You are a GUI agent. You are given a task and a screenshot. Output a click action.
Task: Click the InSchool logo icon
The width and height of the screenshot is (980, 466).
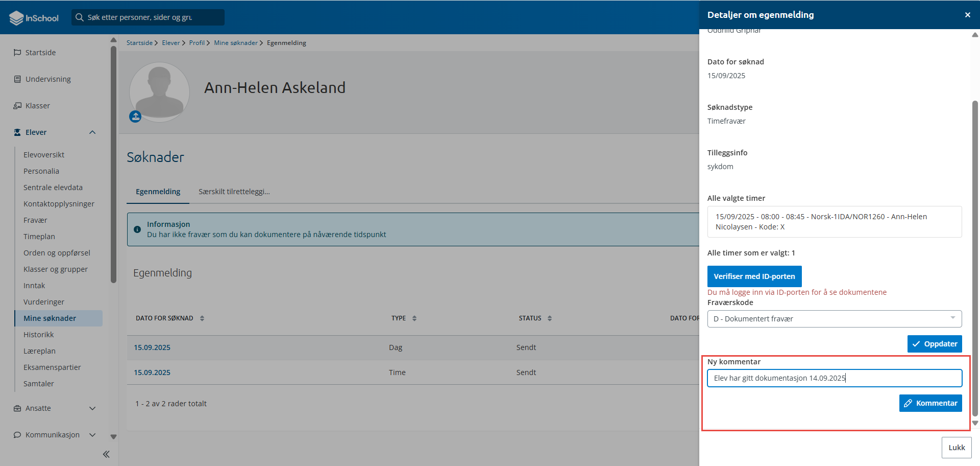point(17,18)
